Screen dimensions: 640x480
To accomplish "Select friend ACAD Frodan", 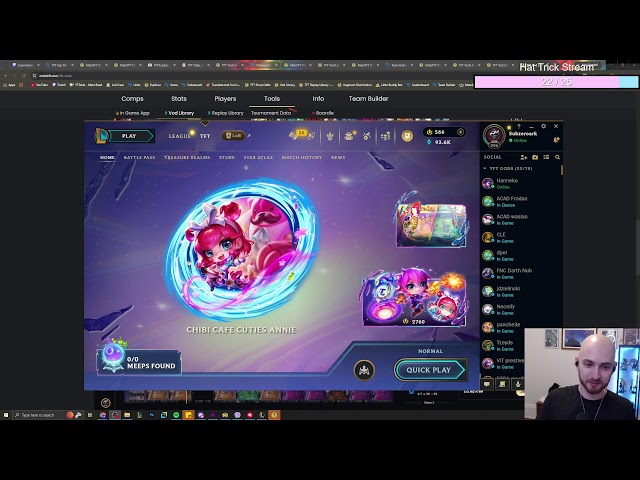I will pyautogui.click(x=520, y=201).
